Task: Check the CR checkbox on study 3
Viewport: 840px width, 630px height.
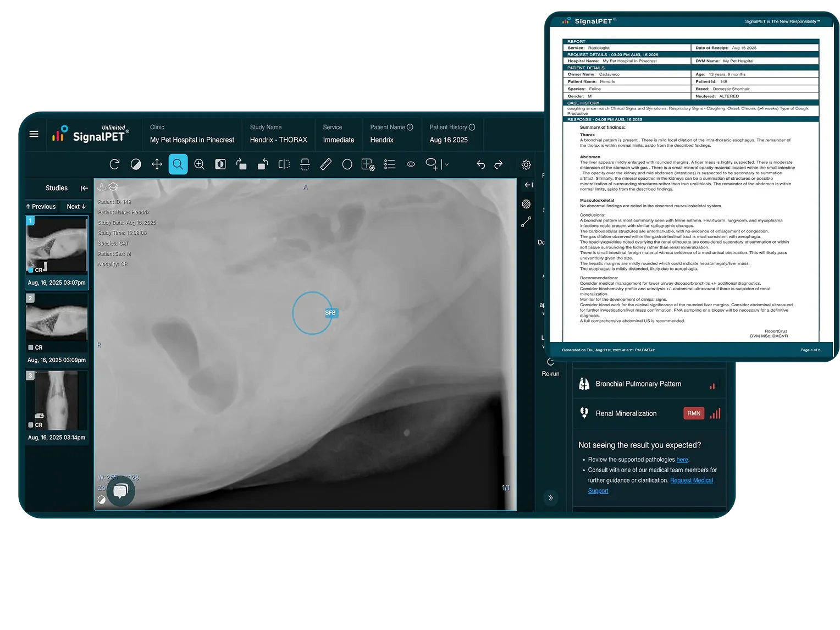Action: click(x=31, y=425)
